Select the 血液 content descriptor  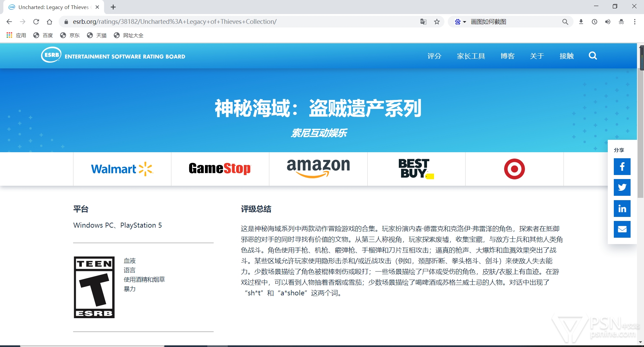[x=130, y=261]
